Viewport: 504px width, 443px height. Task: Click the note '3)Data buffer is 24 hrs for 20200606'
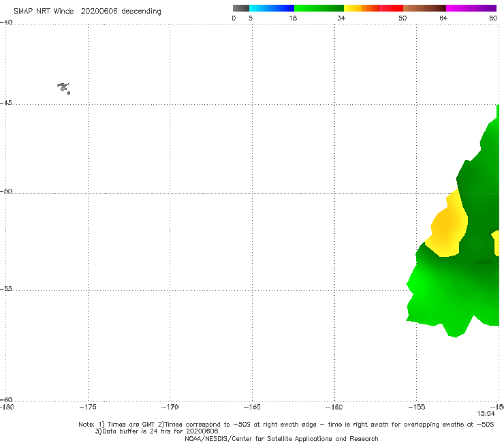(157, 431)
